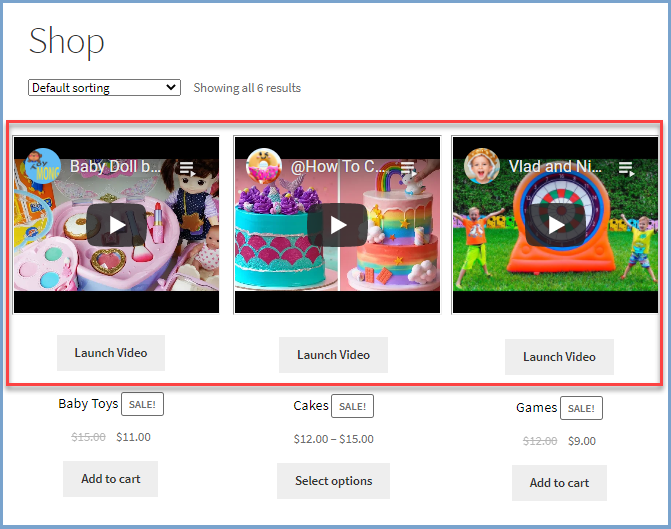Add Games to cart
Image resolution: width=671 pixels, height=529 pixels.
point(559,483)
